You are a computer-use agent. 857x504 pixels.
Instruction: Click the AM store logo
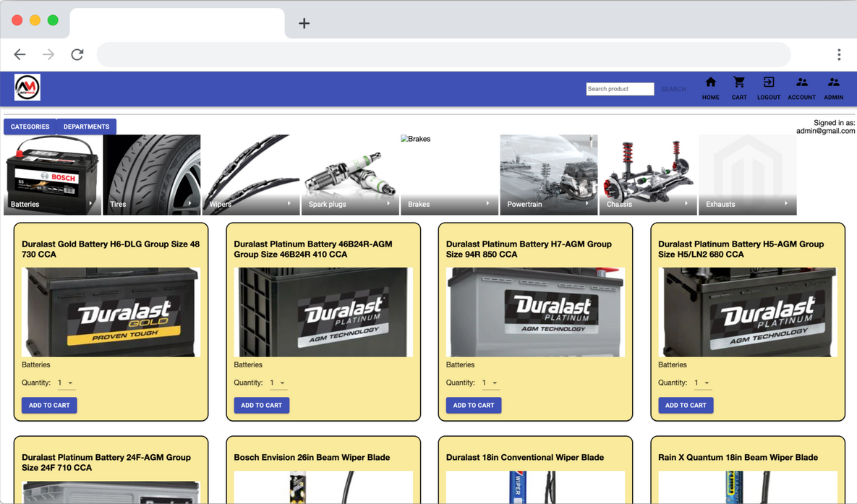click(x=27, y=87)
